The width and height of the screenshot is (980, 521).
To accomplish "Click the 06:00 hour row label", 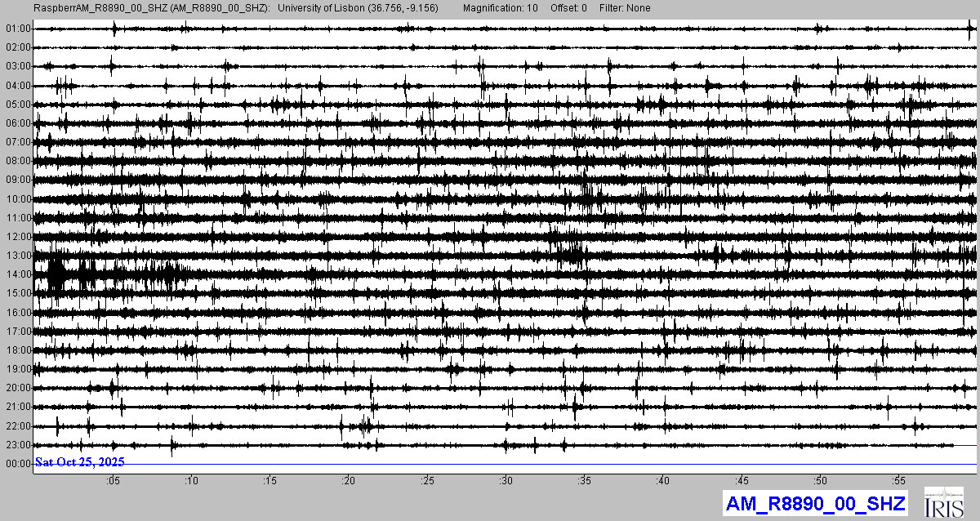I will [x=18, y=123].
